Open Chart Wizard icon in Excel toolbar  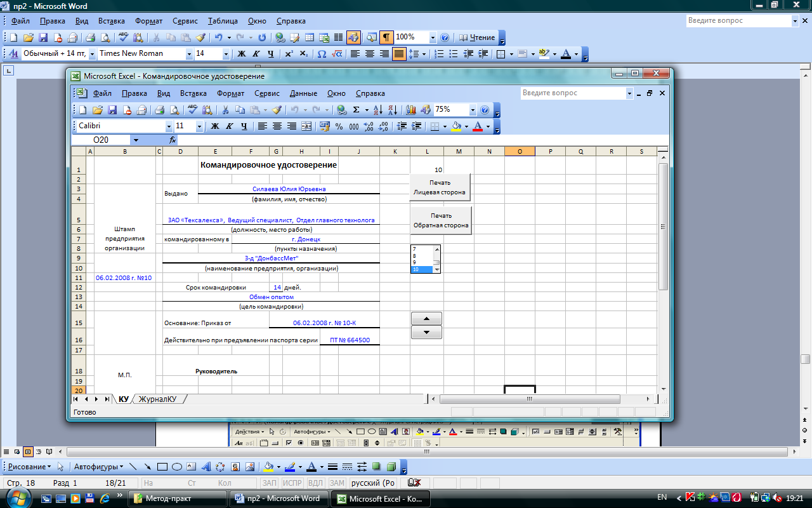click(x=410, y=110)
